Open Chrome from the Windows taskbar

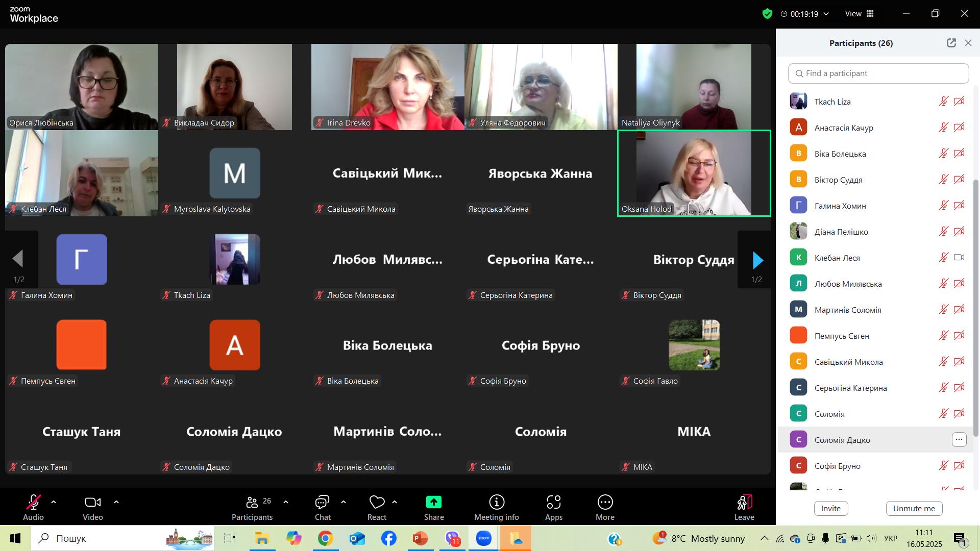pos(325,538)
